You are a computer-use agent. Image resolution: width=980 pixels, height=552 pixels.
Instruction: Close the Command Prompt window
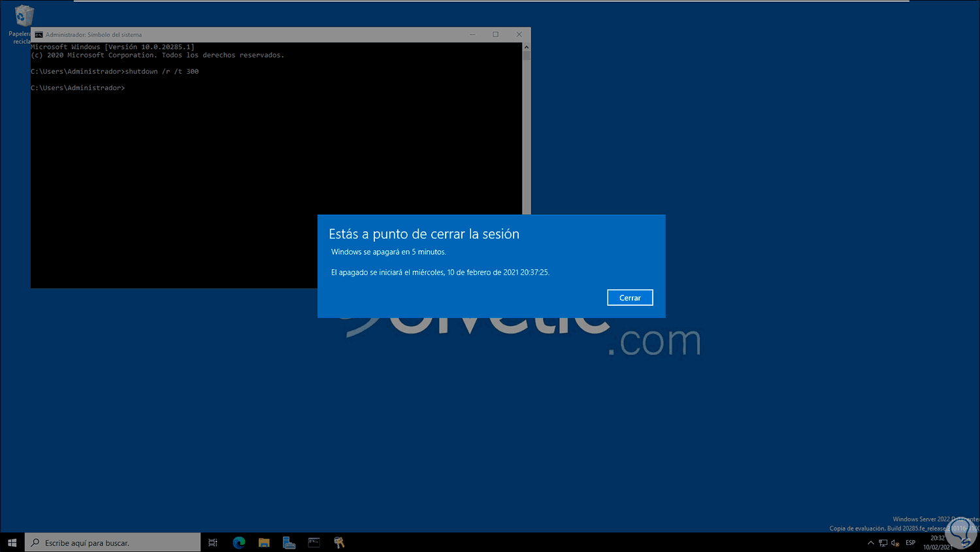click(519, 35)
